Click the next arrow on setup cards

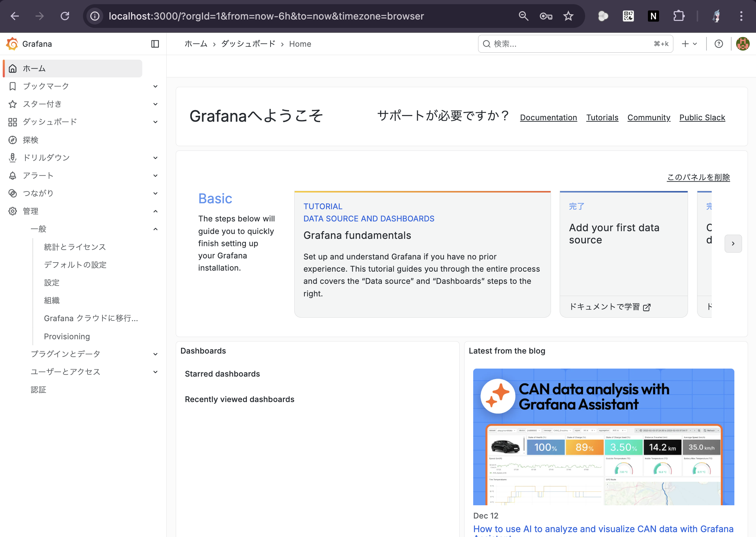(x=733, y=244)
